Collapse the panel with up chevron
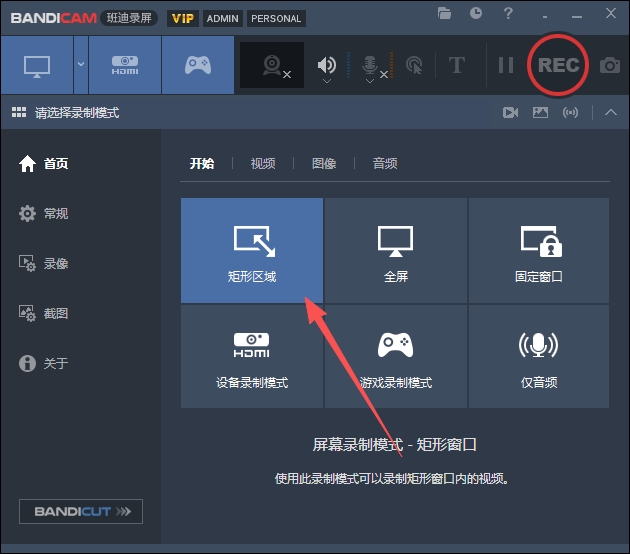The width and height of the screenshot is (630, 554). click(x=611, y=112)
